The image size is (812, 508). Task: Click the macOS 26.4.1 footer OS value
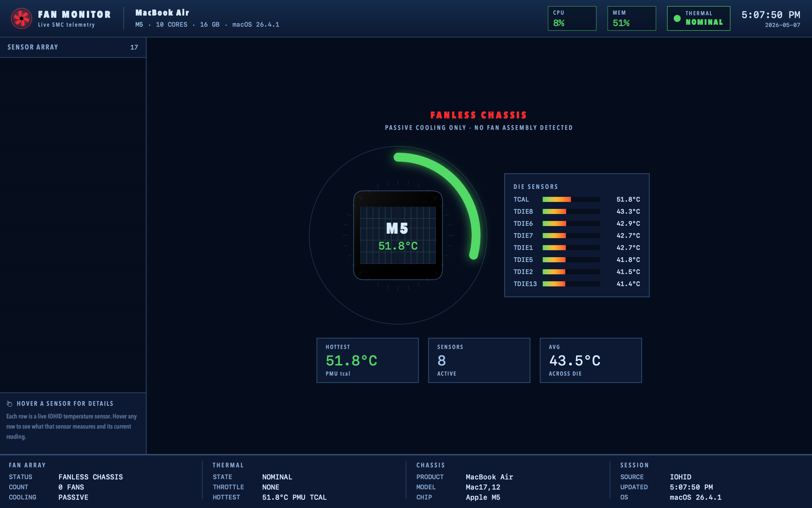click(696, 497)
